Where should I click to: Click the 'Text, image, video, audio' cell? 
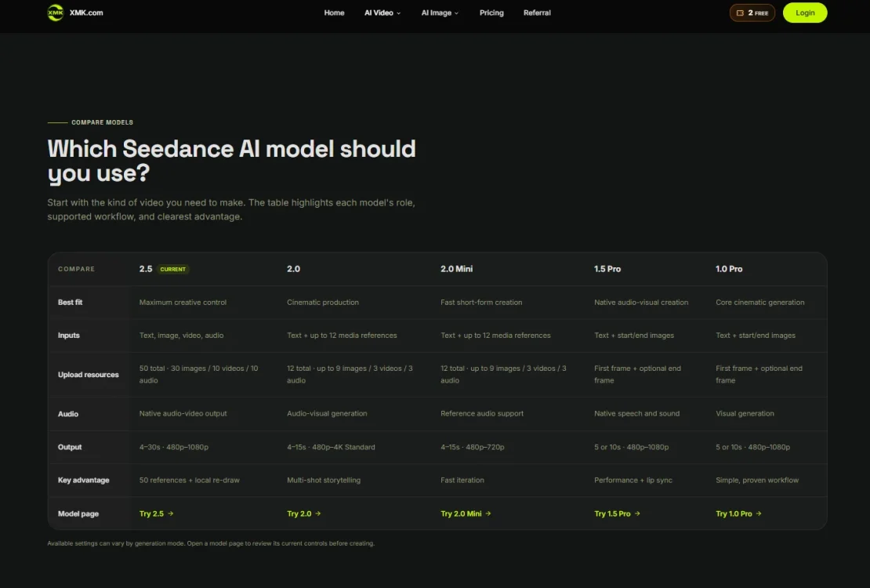click(x=181, y=336)
